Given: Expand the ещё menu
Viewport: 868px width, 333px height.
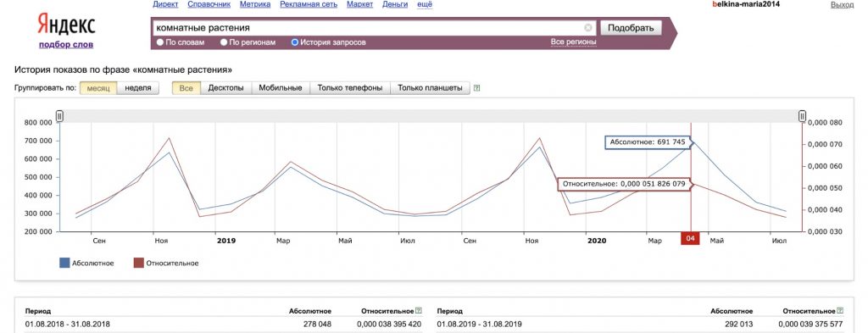Looking at the screenshot, I should coord(425,4).
